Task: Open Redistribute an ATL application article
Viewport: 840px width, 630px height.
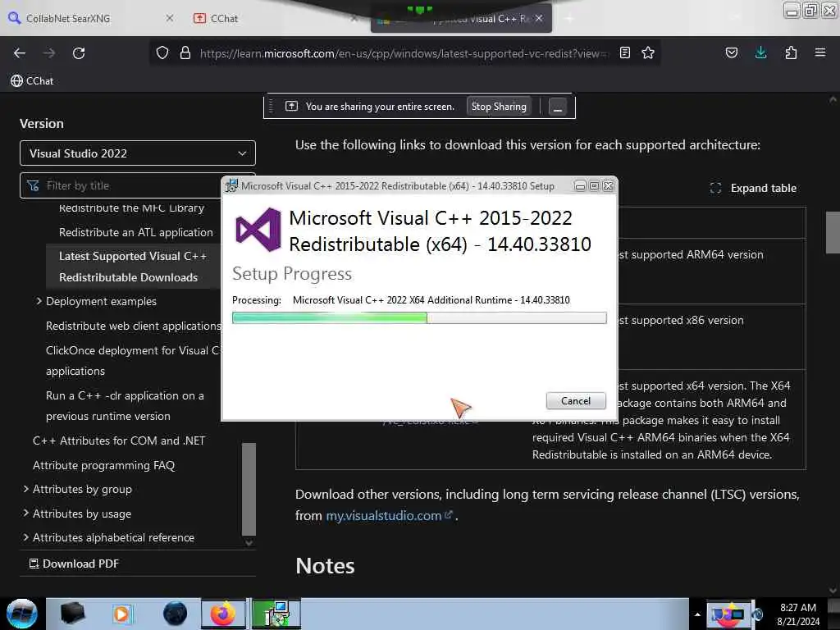Action: (x=135, y=232)
